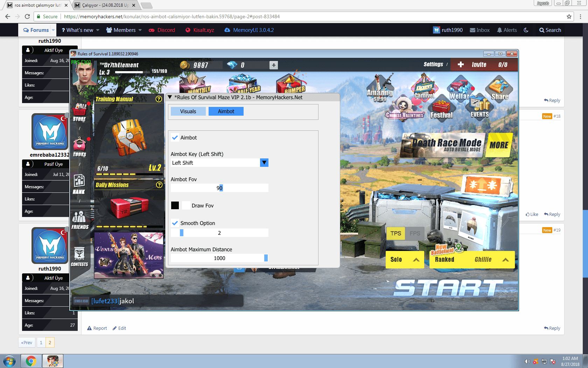Screen dimensions: 588x368
Task: Click the Venus Mars promo banner
Action: (129, 255)
